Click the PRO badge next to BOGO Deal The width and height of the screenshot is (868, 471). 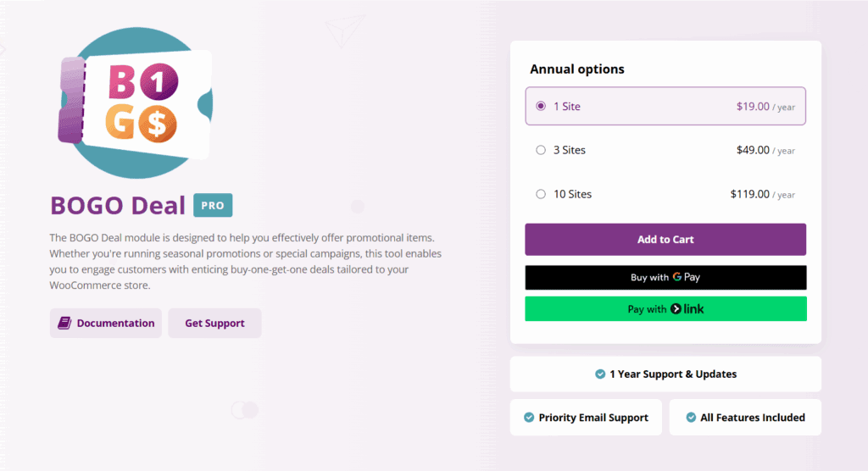coord(213,205)
